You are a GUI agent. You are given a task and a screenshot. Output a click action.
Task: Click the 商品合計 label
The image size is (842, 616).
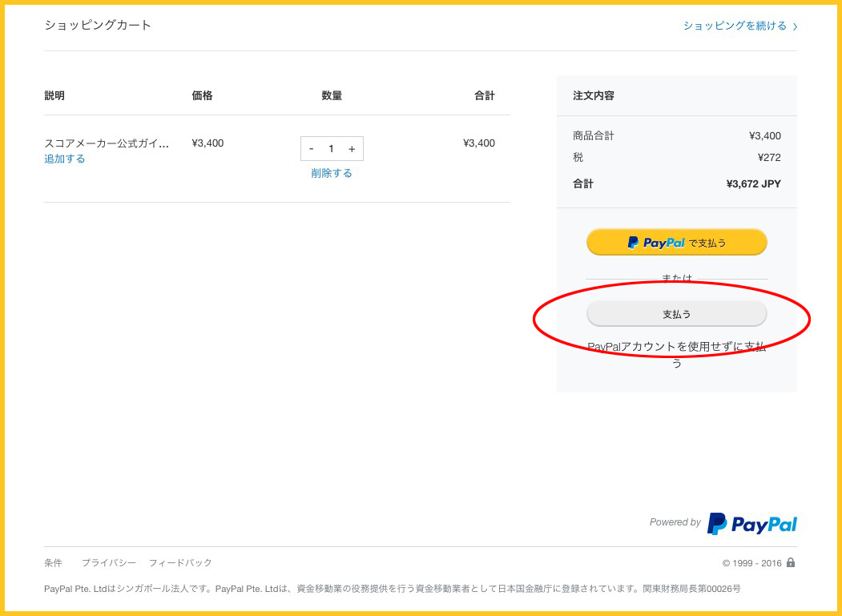[594, 136]
